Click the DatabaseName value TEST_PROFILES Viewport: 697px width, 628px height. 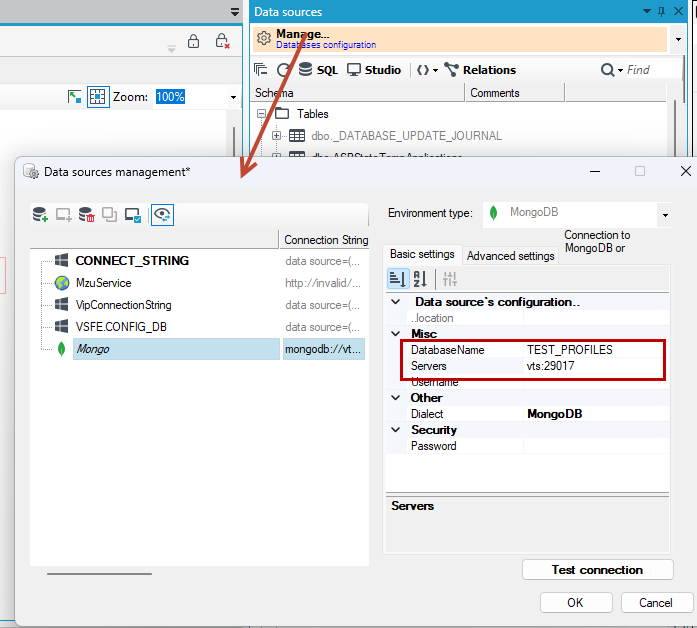[594, 350]
